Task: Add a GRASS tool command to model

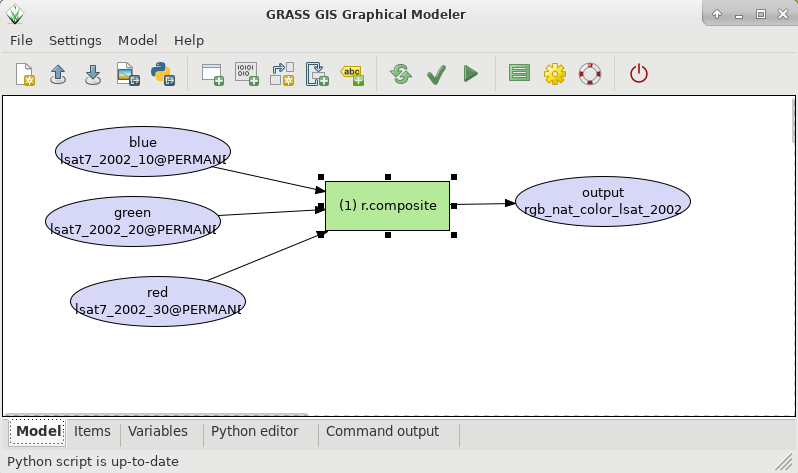Action: click(212, 74)
